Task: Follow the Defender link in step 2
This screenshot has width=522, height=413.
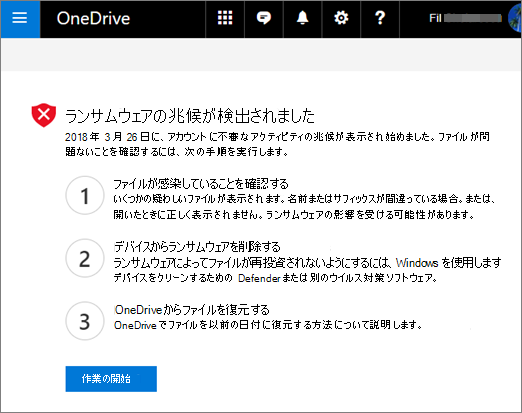Action: click(259, 278)
